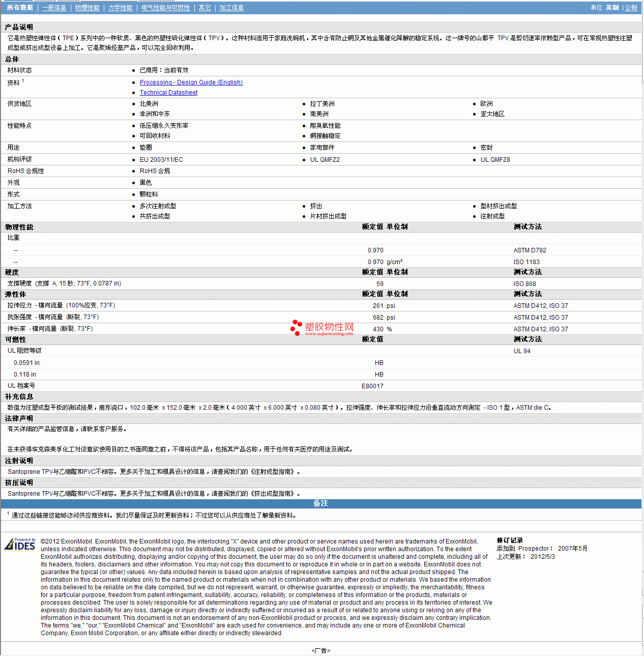Select 拉丁美洲 region entry
This screenshot has width=644, height=656.
(323, 104)
